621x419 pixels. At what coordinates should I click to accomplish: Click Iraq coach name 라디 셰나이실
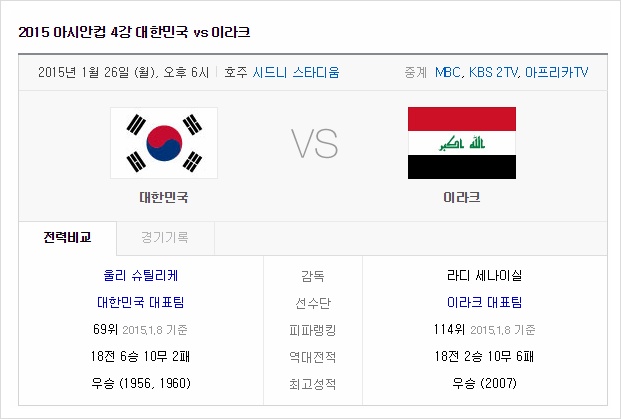[x=485, y=275]
